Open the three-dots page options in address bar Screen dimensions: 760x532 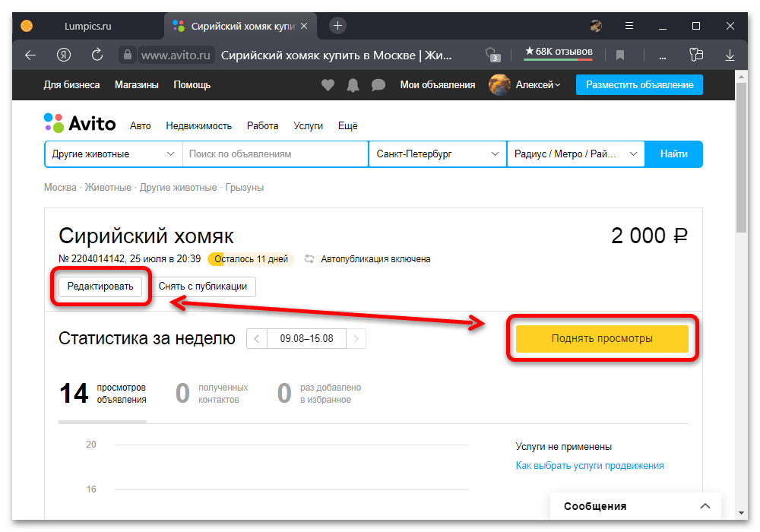[x=663, y=57]
